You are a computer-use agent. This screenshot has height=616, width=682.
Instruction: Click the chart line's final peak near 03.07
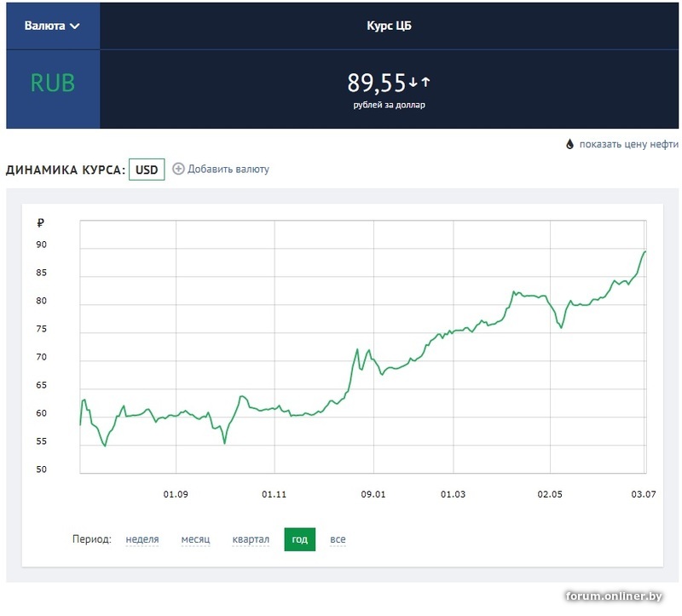point(644,251)
